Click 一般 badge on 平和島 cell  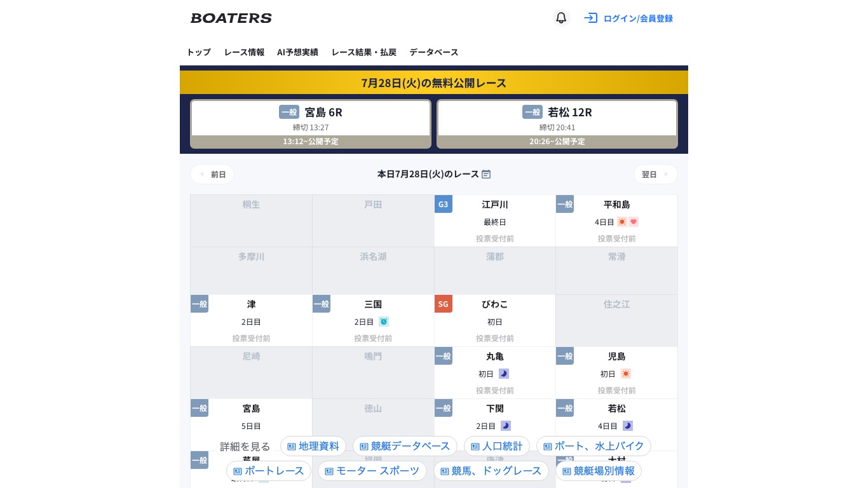click(x=565, y=204)
